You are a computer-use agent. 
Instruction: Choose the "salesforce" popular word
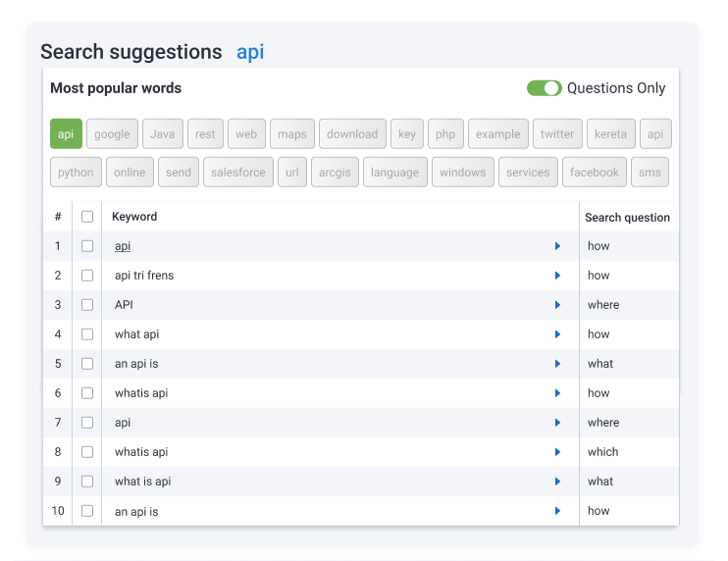coord(238,173)
